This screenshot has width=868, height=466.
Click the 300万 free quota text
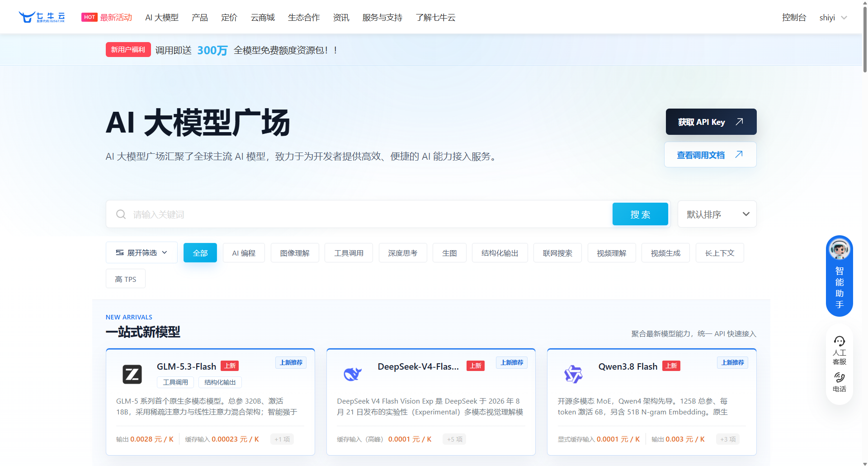coord(212,50)
